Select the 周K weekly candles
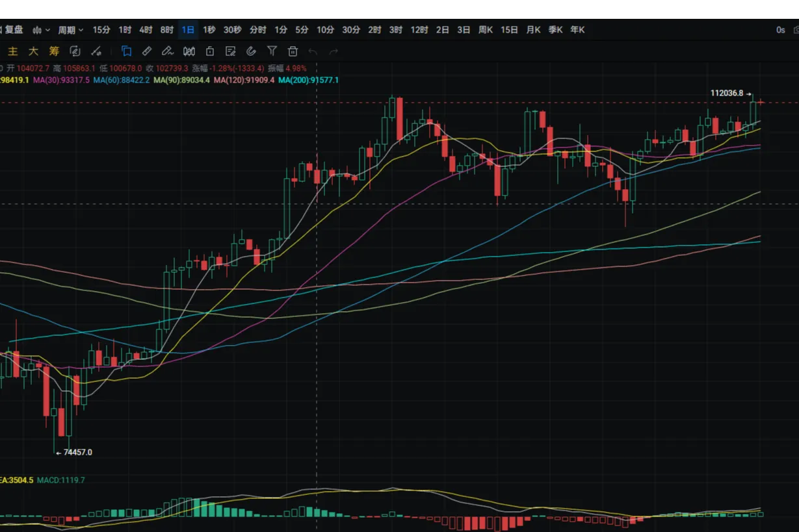The width and height of the screenshot is (799, 532). pos(486,30)
